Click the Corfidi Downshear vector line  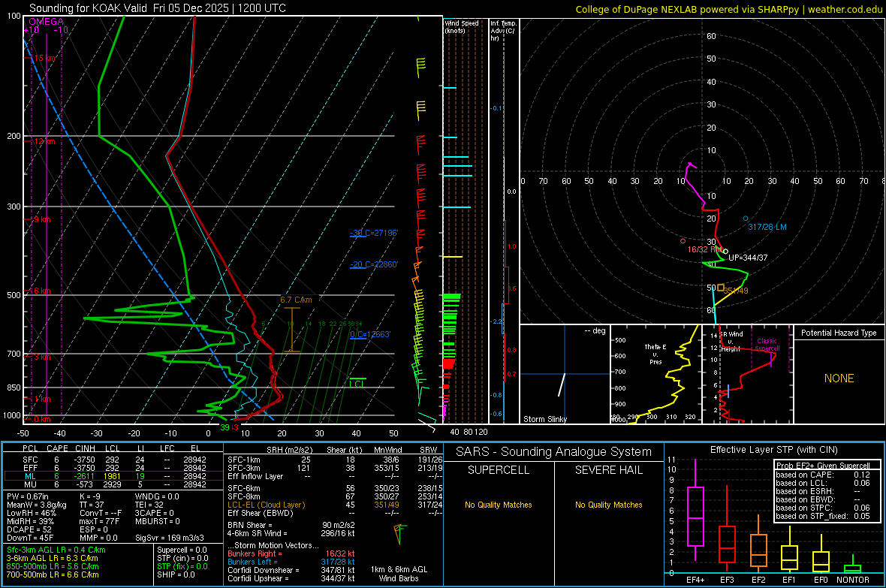pos(291,571)
